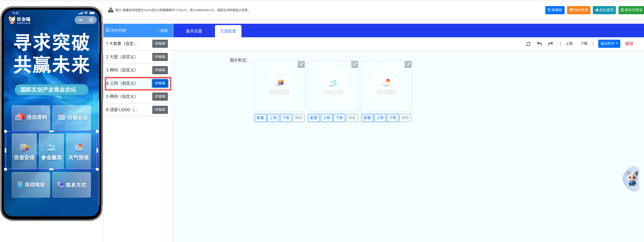Click 编辑 for 2 大图 block
The width and height of the screenshot is (644, 242).
point(160,57)
